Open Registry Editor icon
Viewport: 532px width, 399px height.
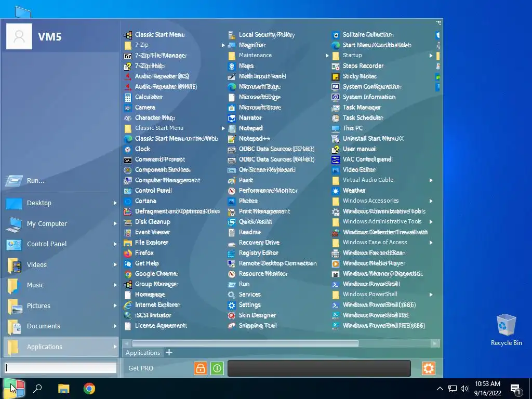(232, 253)
